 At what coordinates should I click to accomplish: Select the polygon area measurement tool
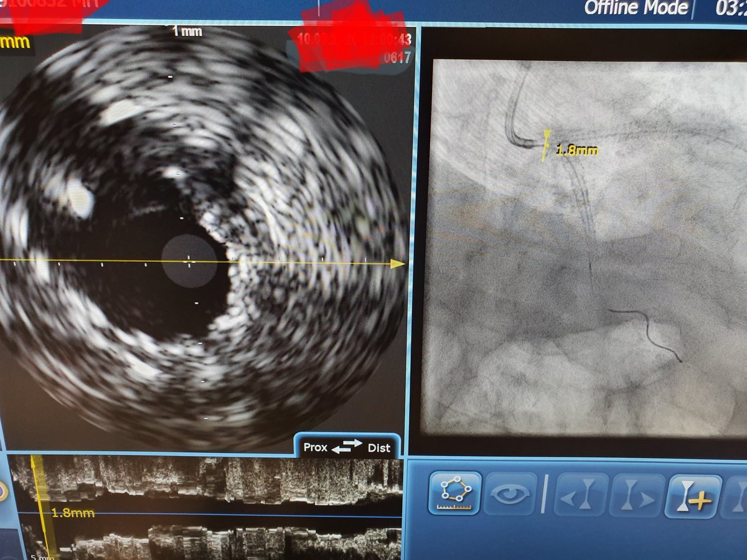coord(454,494)
